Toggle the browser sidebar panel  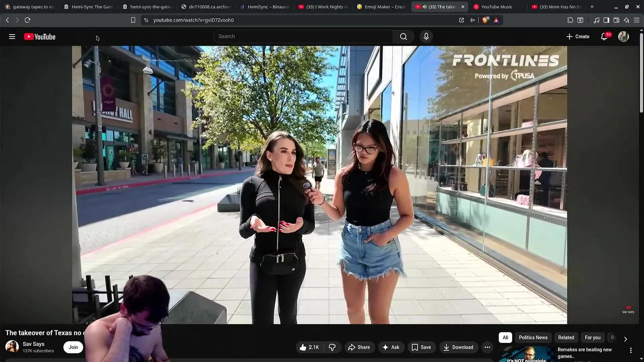(606, 20)
